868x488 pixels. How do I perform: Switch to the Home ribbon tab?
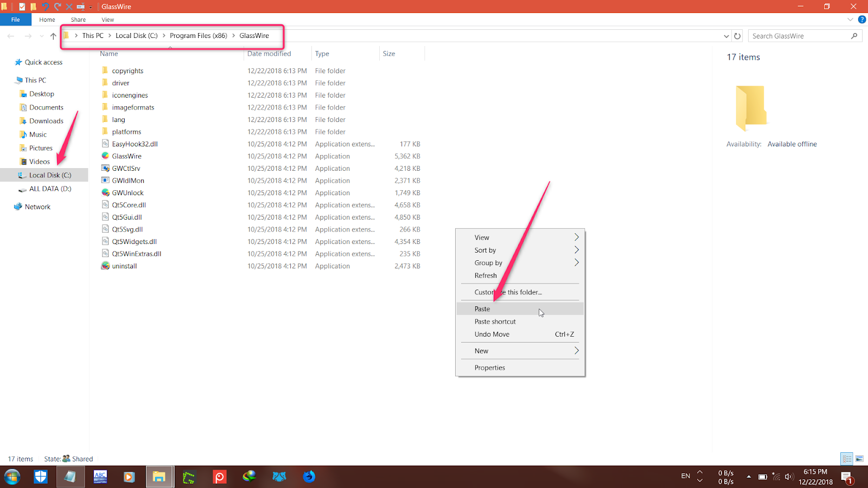tap(47, 20)
